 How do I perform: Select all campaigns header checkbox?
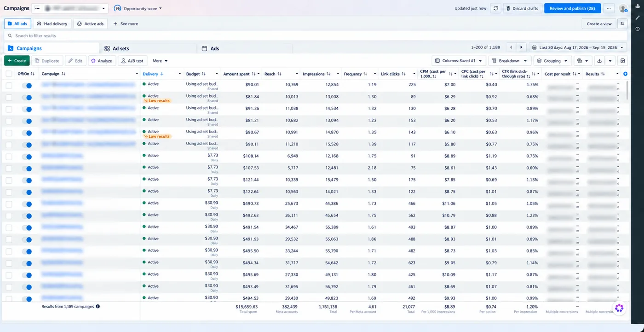click(x=9, y=74)
